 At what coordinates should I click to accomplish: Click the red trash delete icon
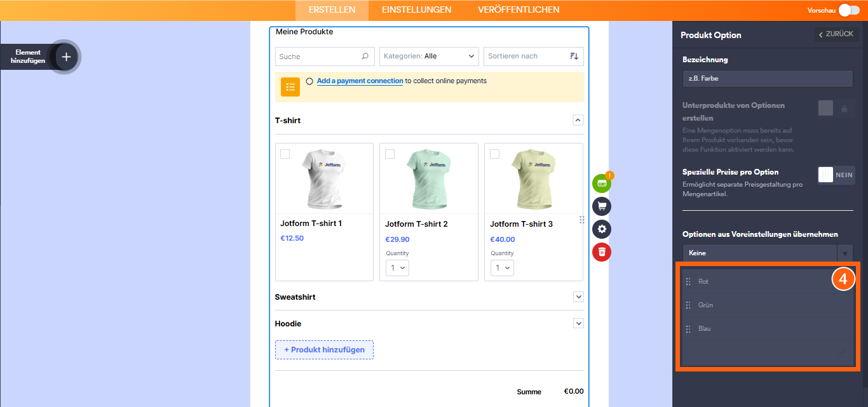tap(601, 251)
